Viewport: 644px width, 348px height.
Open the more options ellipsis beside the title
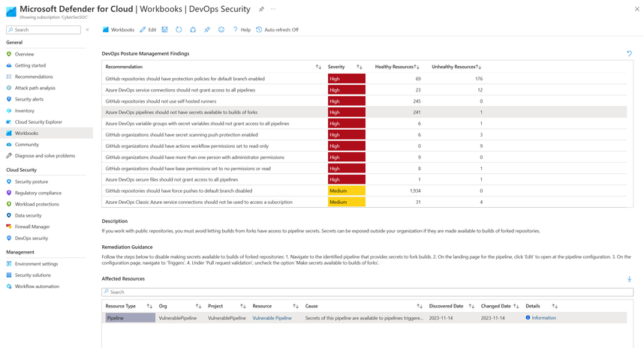[x=273, y=9]
